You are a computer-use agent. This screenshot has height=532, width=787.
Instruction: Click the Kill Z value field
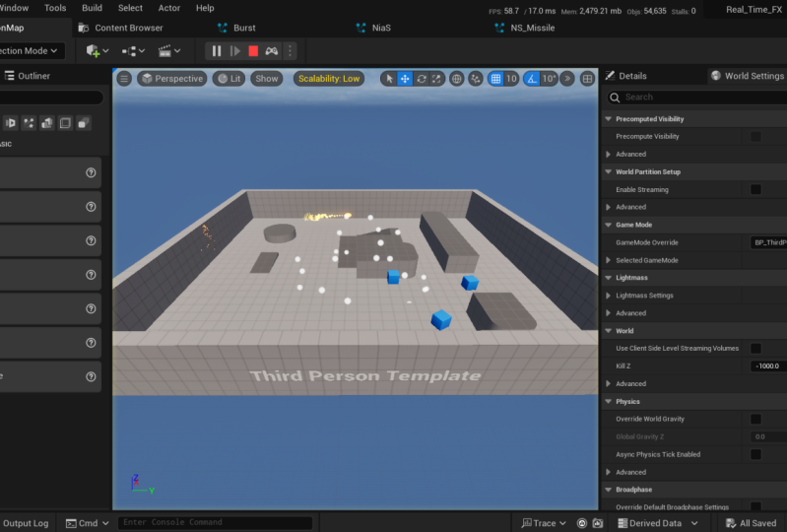click(768, 366)
